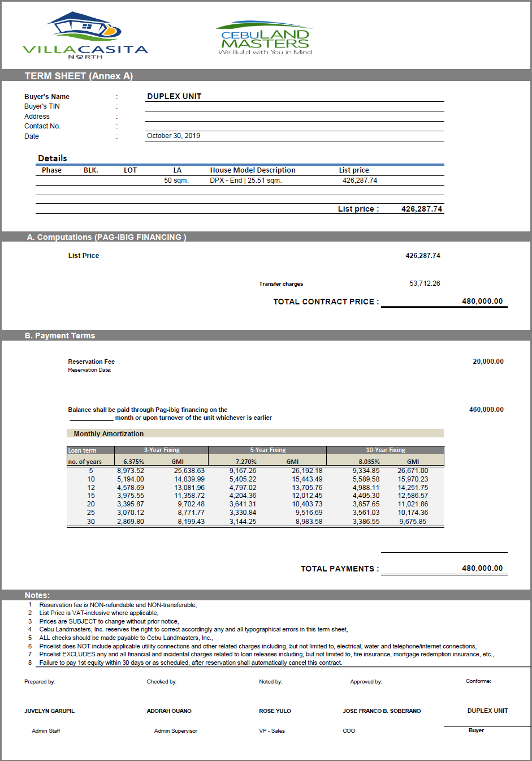
Task: Click the LA column header
Action: click(178, 170)
